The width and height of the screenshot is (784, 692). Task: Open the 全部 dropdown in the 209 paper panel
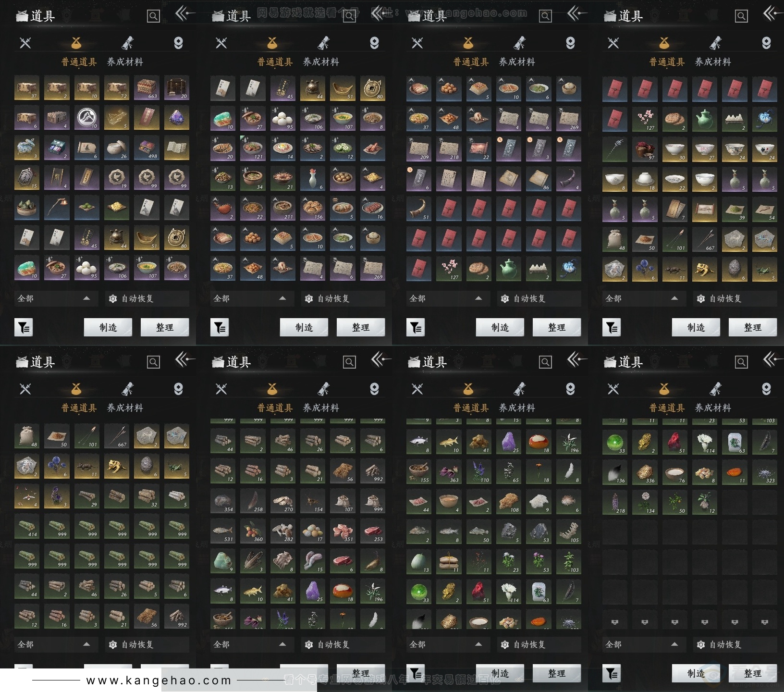448,298
